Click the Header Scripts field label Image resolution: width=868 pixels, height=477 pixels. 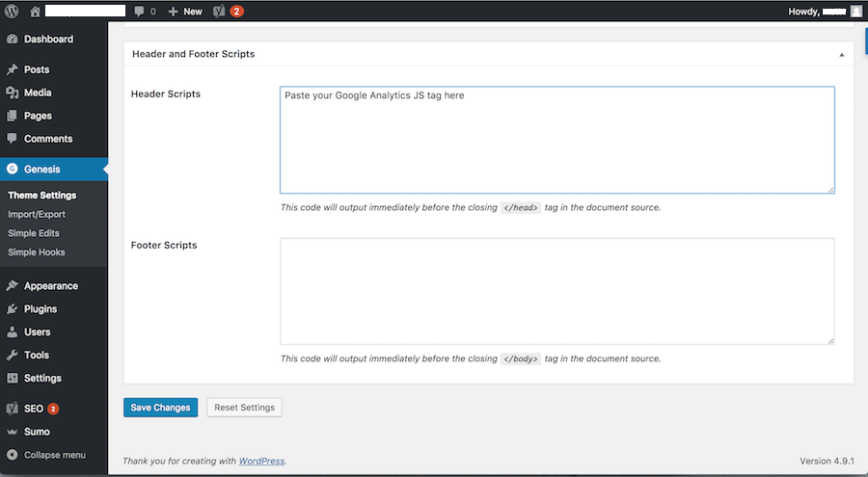166,94
